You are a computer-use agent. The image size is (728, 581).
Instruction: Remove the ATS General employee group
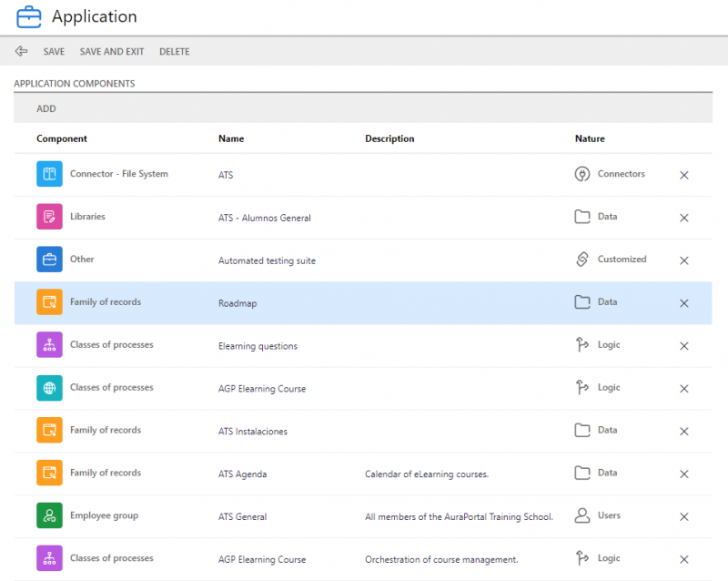(684, 517)
